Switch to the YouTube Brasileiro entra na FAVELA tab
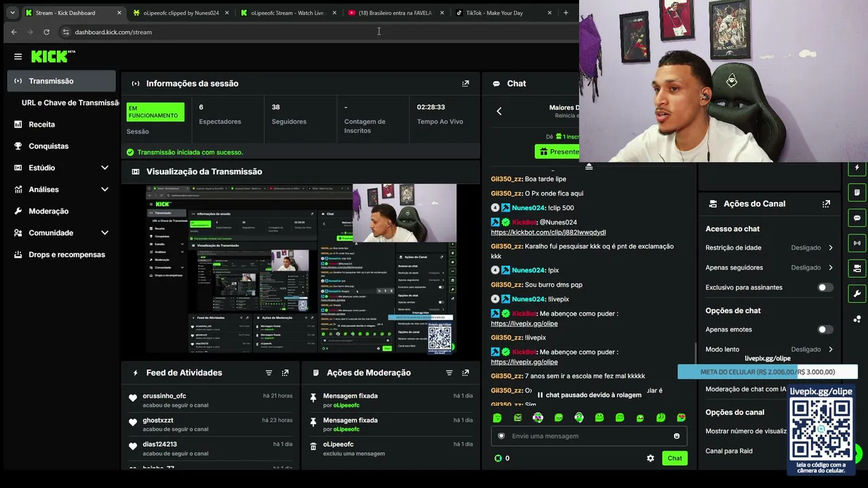The width and height of the screenshot is (868, 488). coord(395,13)
